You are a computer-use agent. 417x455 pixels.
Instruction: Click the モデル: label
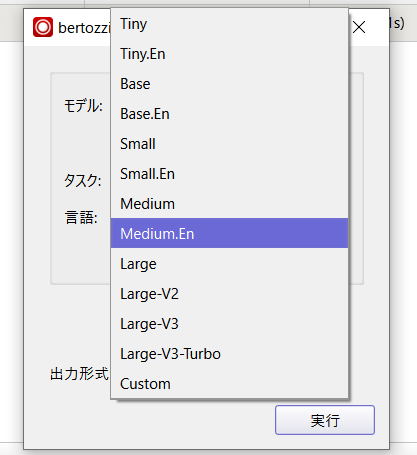(x=83, y=106)
